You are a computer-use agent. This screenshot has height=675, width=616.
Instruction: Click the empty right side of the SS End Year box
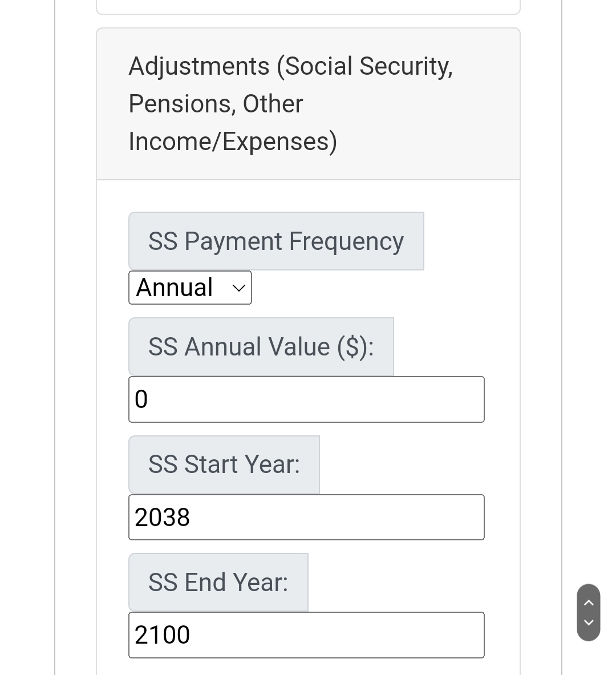coord(399,635)
